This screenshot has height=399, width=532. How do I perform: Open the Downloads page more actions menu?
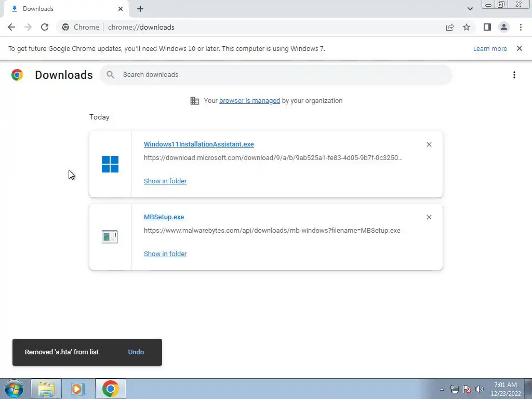click(514, 75)
